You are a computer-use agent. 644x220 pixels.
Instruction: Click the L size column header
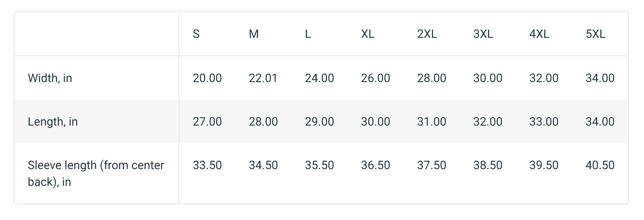click(x=308, y=34)
